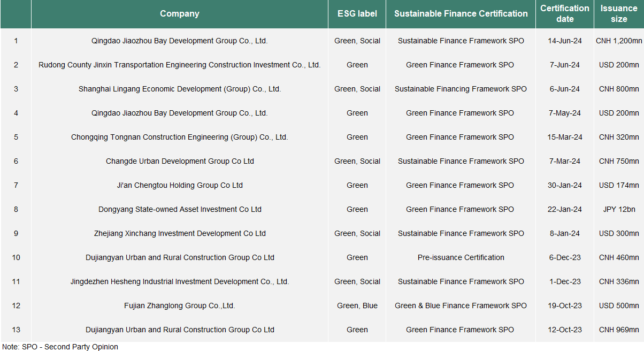644x351 pixels.
Task: Click issuance size CNH 336mn
Action: point(619,281)
